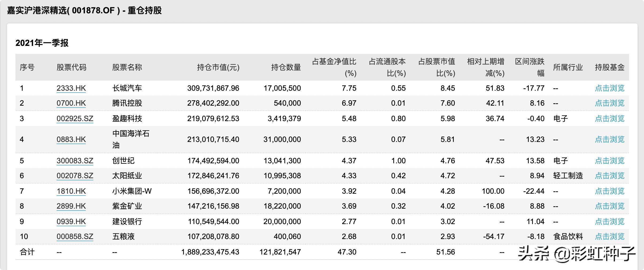This screenshot has height=270, width=644.
Task: Click 点击浏览 for 盈趣科技 holdings
Action: click(610, 118)
